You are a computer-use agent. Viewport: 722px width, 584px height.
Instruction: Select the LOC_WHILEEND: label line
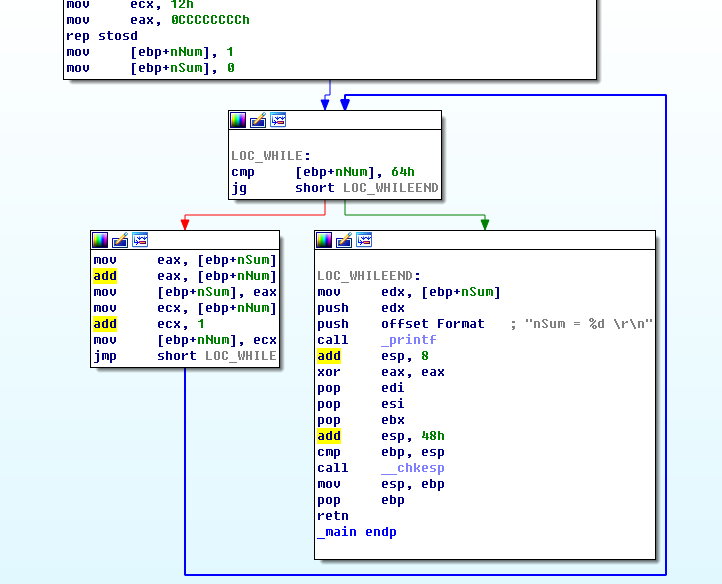[x=369, y=276]
